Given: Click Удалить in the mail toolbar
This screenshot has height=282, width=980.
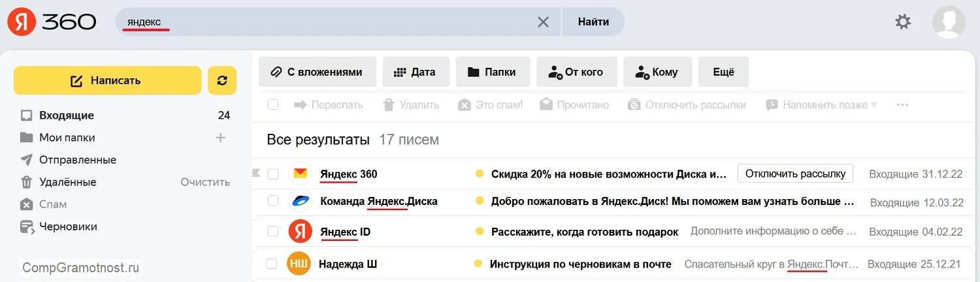Looking at the screenshot, I should 411,104.
